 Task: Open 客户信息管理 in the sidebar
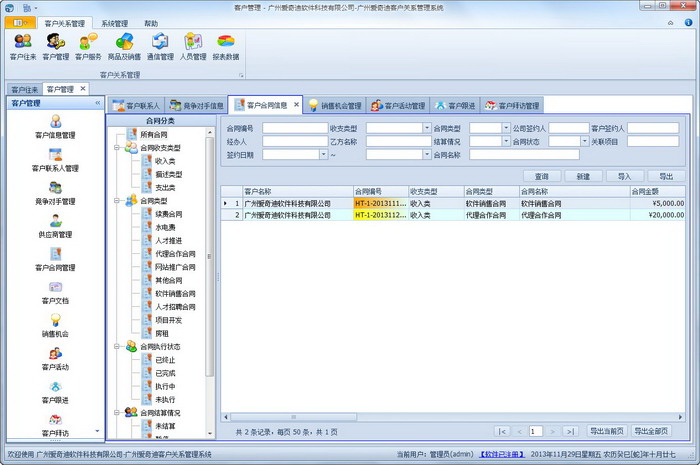(55, 127)
